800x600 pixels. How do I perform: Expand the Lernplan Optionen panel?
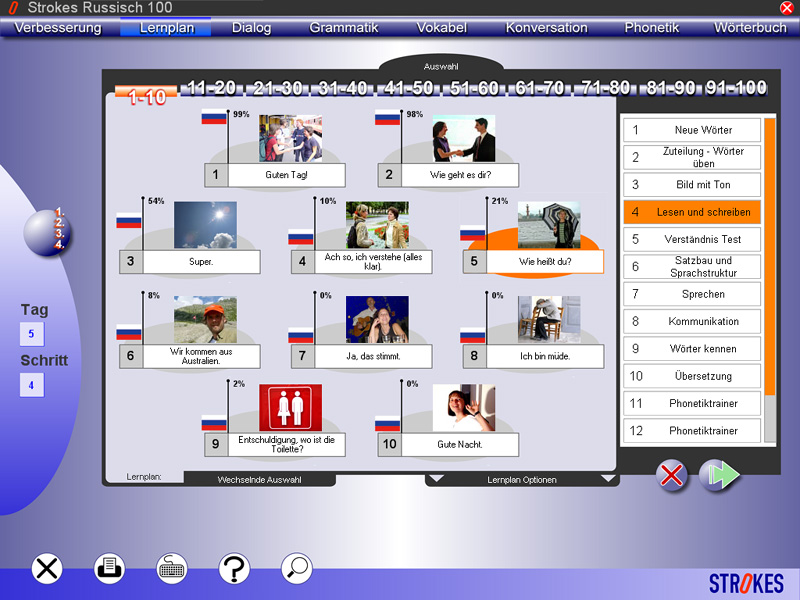pos(521,480)
